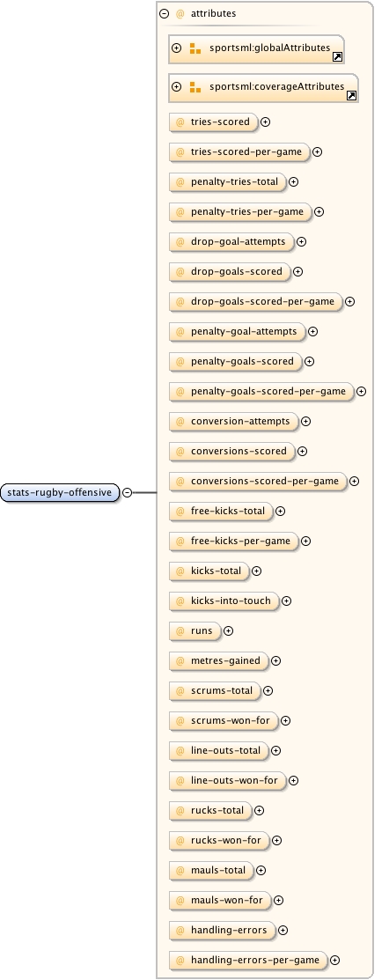Collapse the attributes group
Viewport: 389px width, 980px height.
tap(165, 13)
